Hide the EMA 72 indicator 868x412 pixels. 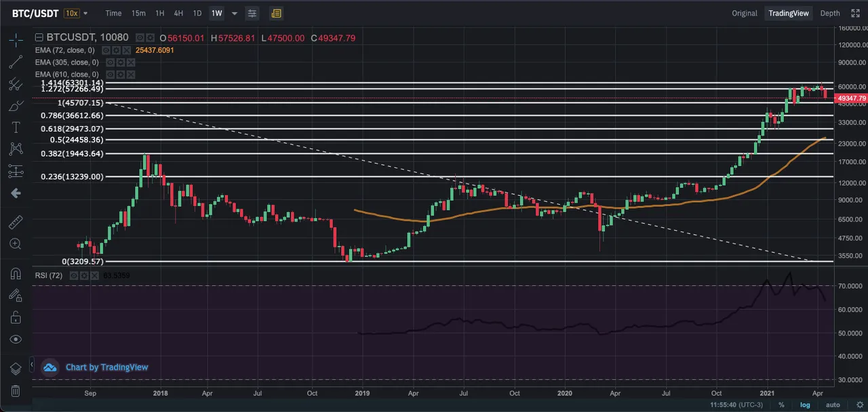(106, 50)
